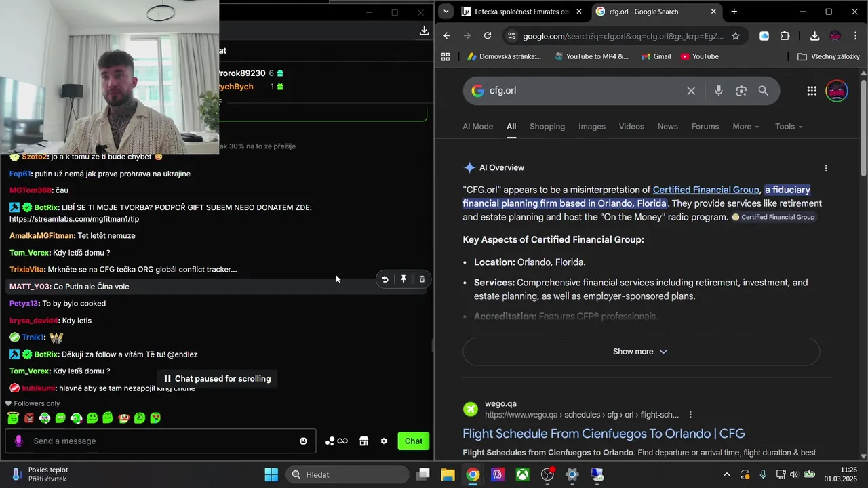Resume chat via Chat paused for scrolling
The height and width of the screenshot is (488, 868).
(217, 379)
